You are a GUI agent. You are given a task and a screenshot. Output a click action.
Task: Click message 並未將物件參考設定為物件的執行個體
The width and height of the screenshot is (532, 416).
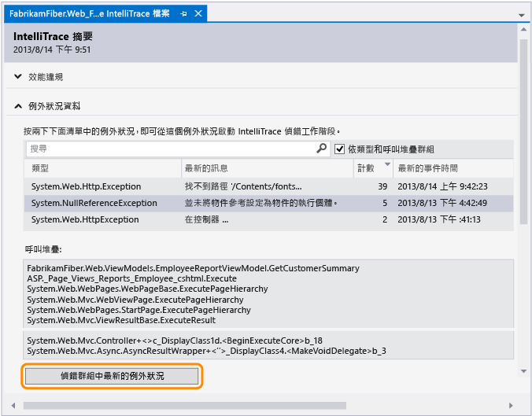tap(260, 203)
